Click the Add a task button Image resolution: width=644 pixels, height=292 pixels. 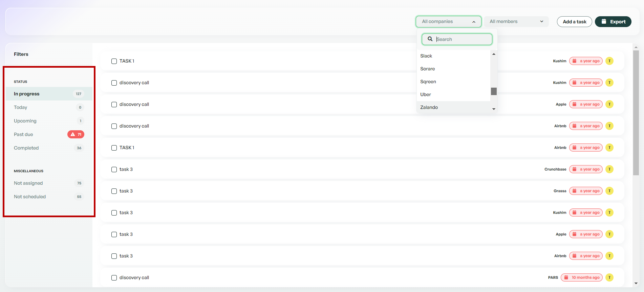click(x=574, y=22)
